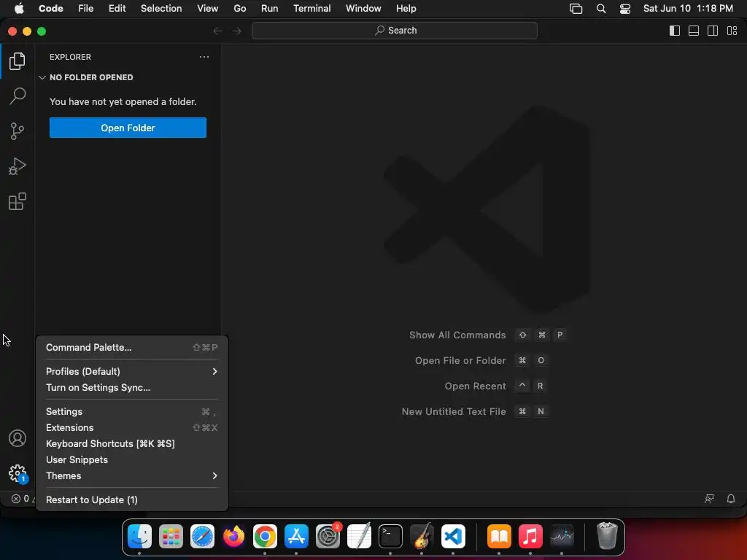Open the View menu in menu bar
Viewport: 747px width, 560px height.
[207, 9]
